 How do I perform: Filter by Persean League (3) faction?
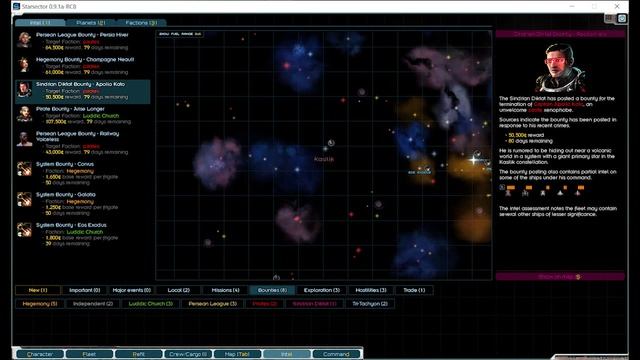click(x=212, y=304)
